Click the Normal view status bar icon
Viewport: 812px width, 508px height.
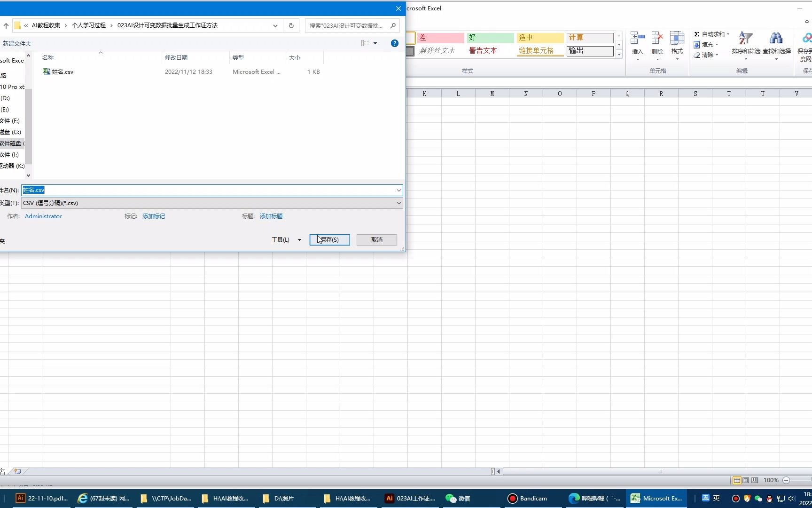pos(737,480)
